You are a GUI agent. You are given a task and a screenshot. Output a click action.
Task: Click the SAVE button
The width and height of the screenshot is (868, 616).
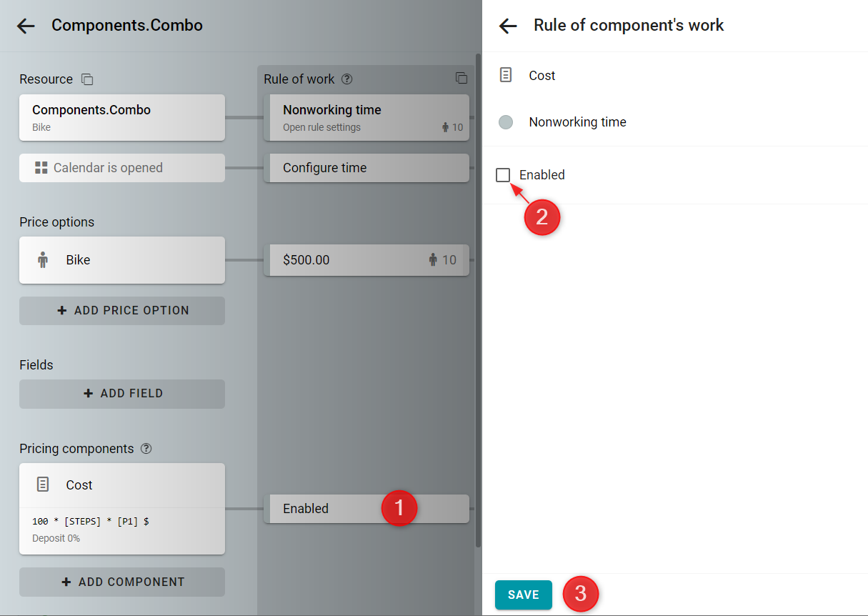pyautogui.click(x=524, y=595)
